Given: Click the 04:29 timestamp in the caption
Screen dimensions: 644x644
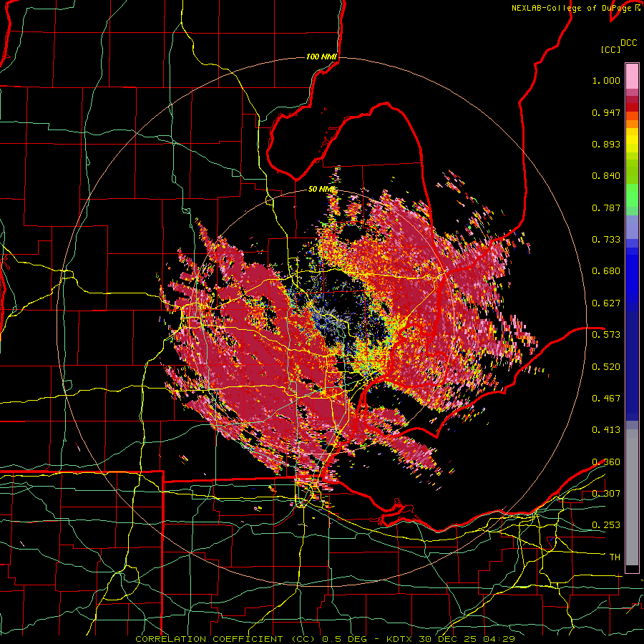Looking at the screenshot, I should point(499,639).
